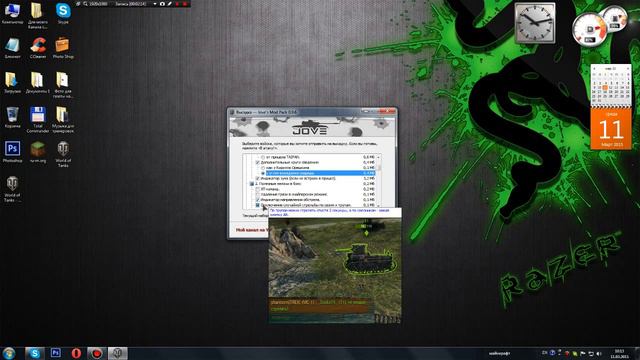Click the CPU meter gauge gadget

click(589, 29)
